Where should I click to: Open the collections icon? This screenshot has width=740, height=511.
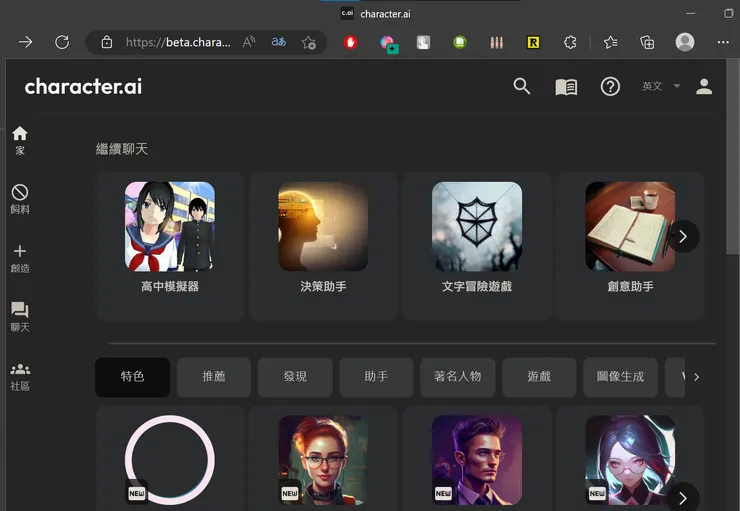[647, 42]
